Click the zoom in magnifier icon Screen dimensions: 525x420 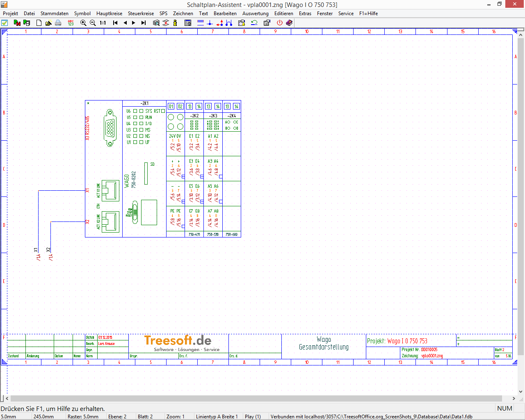point(83,23)
